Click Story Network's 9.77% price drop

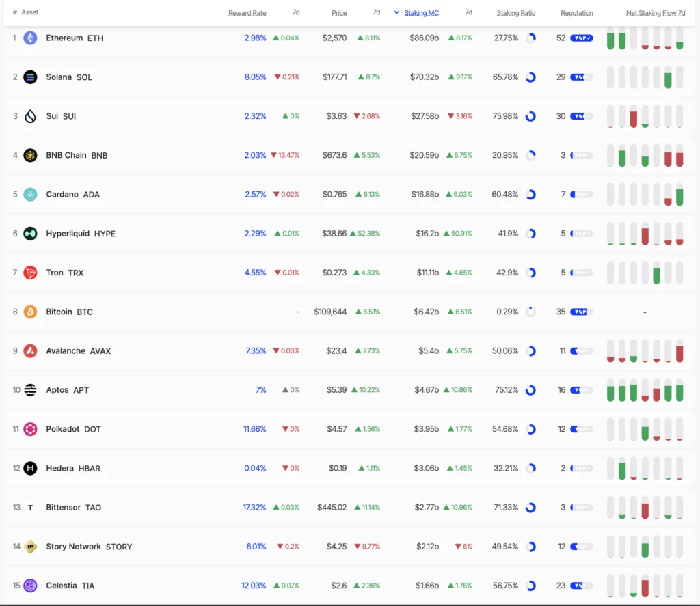point(367,547)
